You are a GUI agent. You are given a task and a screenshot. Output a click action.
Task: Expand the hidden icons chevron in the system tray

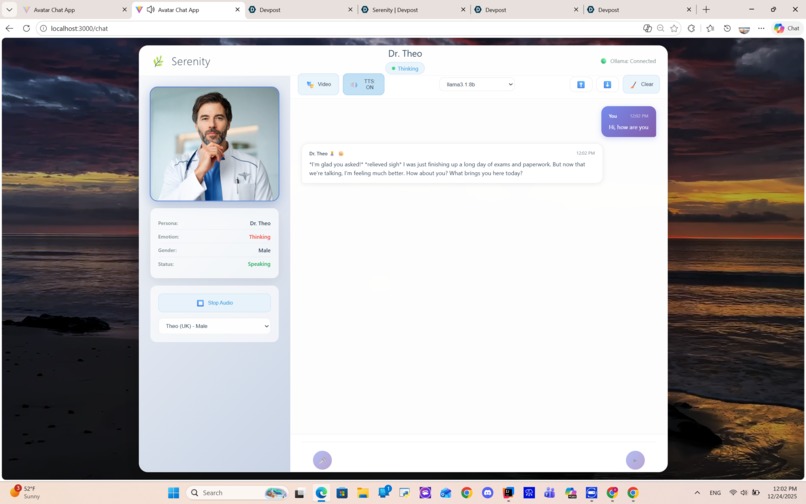click(697, 493)
